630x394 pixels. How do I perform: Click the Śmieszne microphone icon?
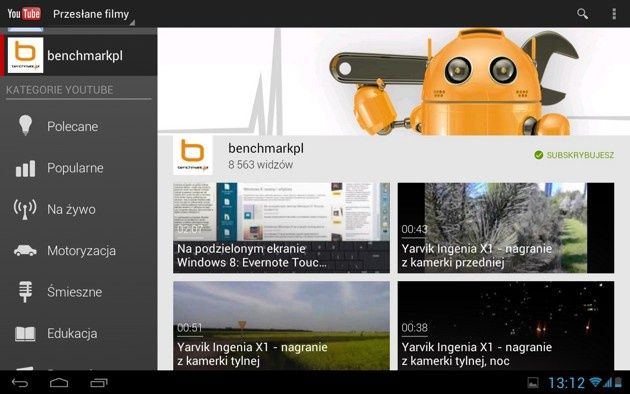(25, 292)
